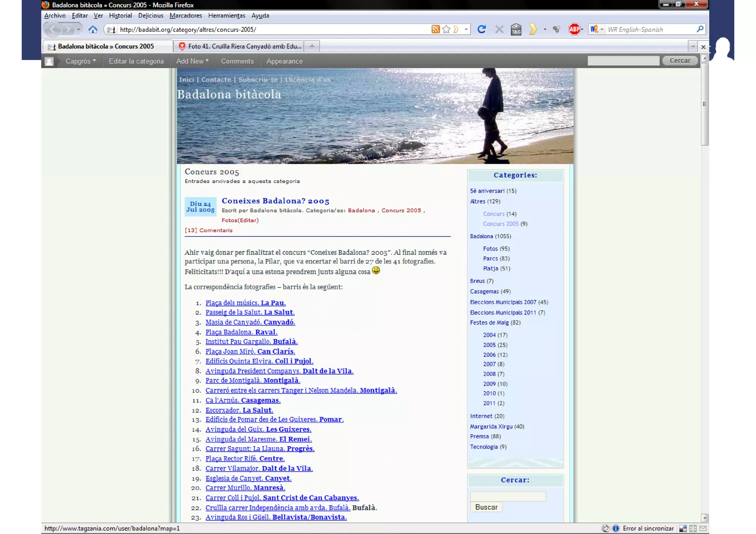756x534 pixels.
Task: Go to home page via house icon
Action: [x=93, y=30]
